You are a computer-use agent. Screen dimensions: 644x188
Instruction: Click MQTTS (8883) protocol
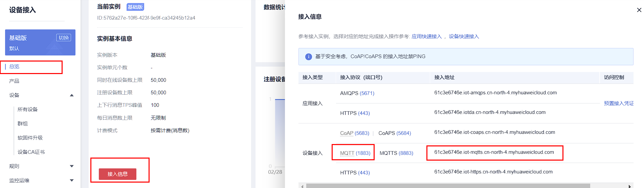[396, 153]
